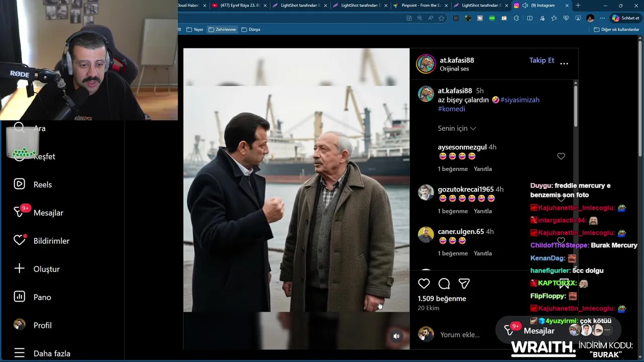This screenshot has width=644, height=362.
Task: Open caner.ulgen.65 commenter avatar
Action: click(426, 235)
